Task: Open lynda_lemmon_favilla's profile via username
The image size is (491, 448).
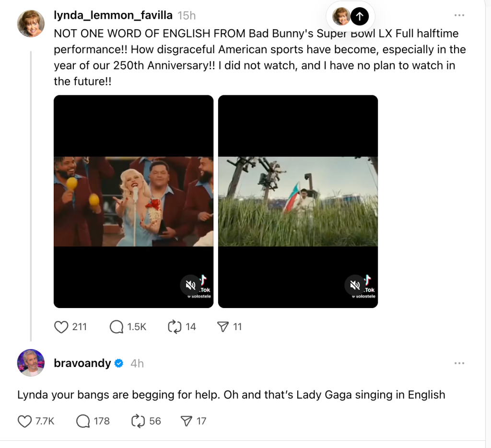Action: tap(113, 15)
